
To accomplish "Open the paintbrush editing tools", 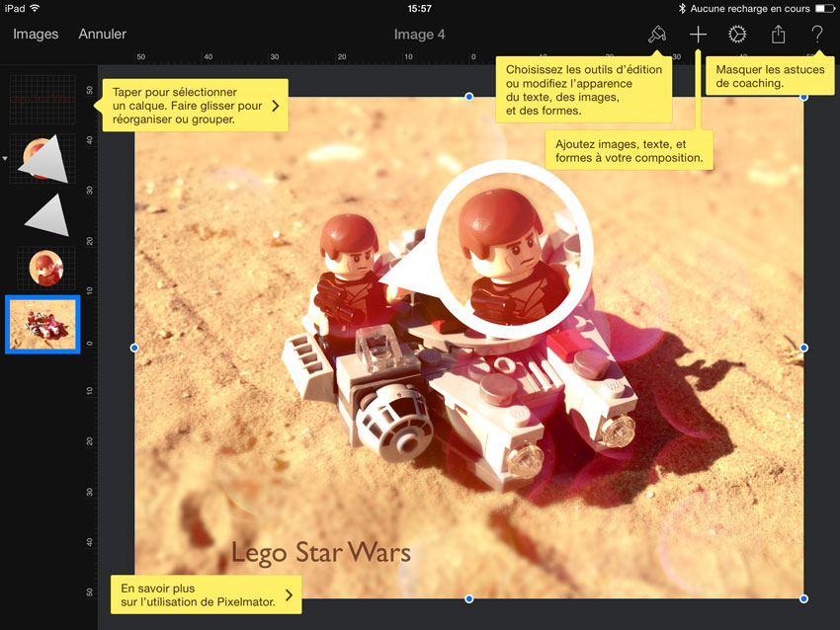I will (657, 35).
